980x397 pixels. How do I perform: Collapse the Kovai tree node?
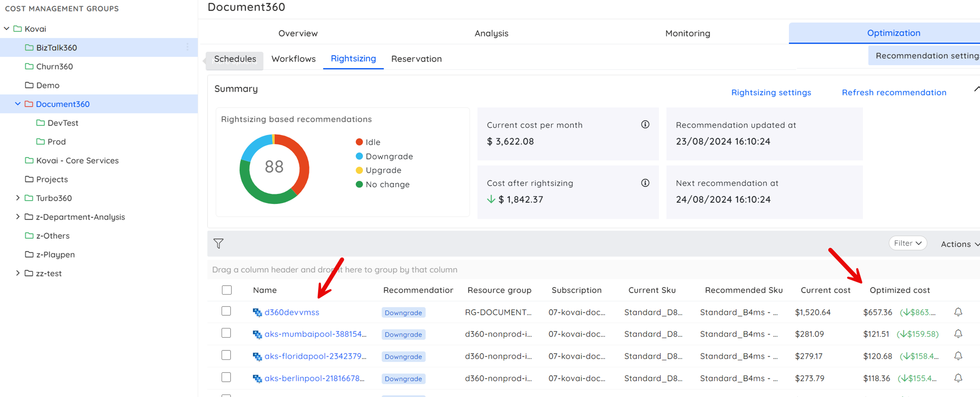[x=6, y=28]
